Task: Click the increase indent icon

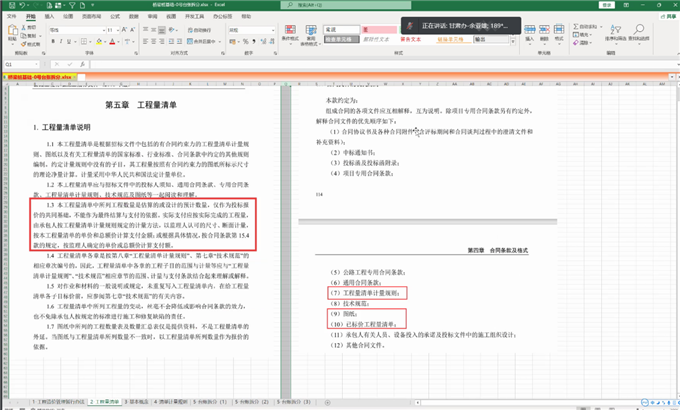Action: coord(179,42)
